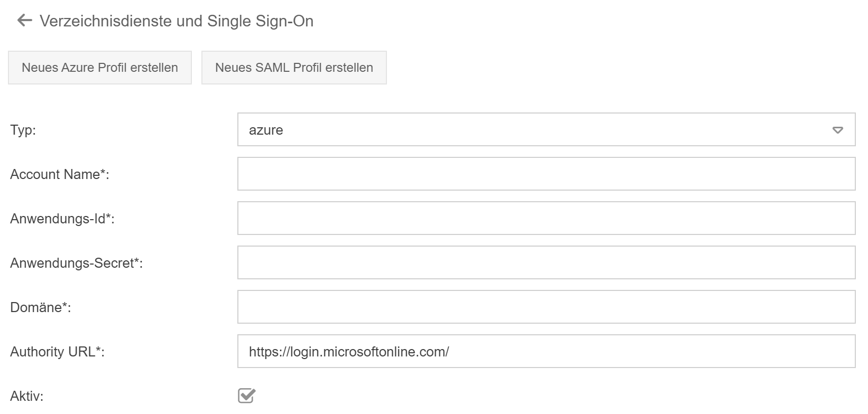The width and height of the screenshot is (868, 414).
Task: Click the back arrow icon
Action: tap(24, 21)
